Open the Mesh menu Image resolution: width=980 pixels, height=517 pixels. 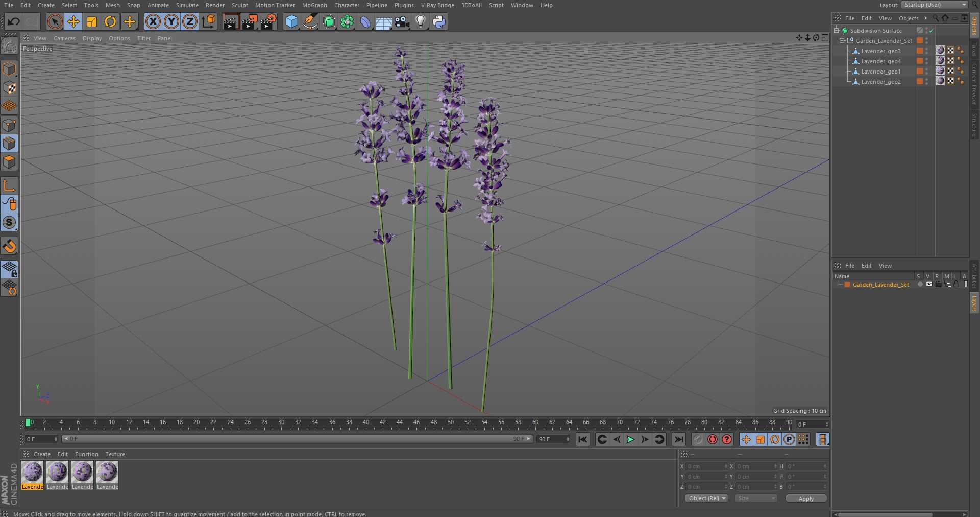(112, 5)
